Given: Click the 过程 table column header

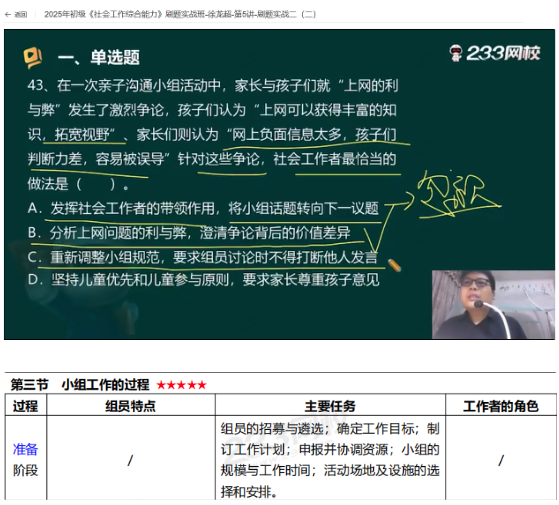Looking at the screenshot, I should (25, 406).
